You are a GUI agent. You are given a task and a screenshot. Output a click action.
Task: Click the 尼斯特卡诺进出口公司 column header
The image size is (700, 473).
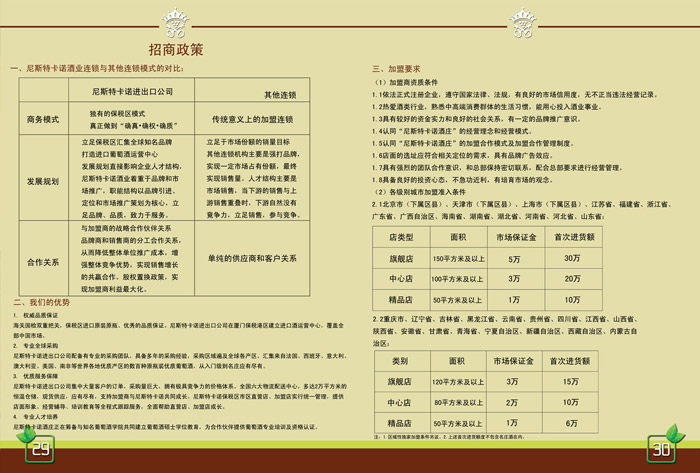tap(133, 92)
